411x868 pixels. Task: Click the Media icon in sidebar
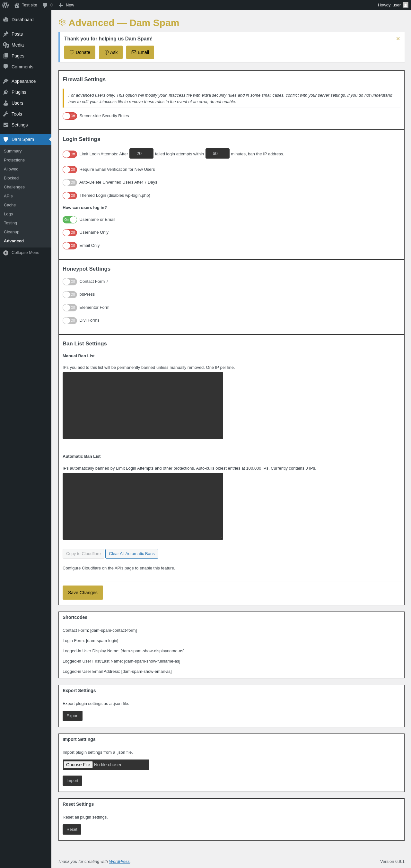6,45
